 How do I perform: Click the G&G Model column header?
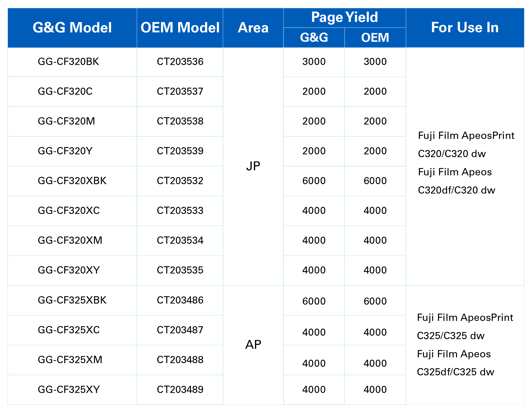(72, 27)
